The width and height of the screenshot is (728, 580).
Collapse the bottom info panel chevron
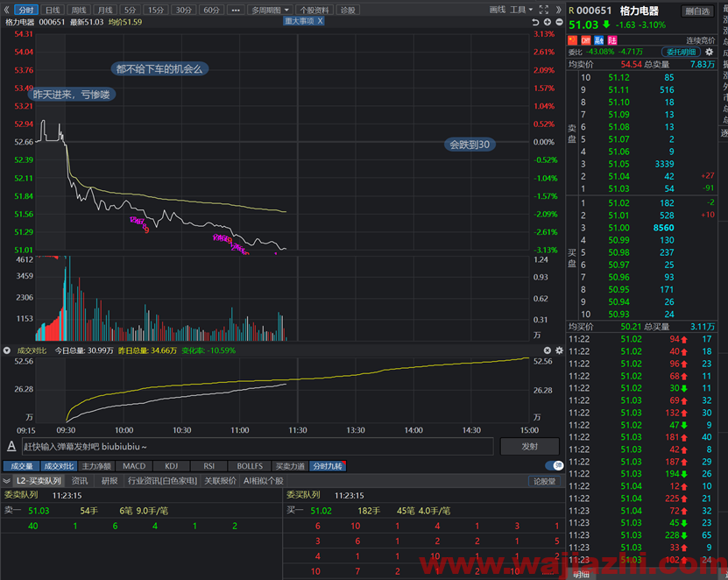(6, 481)
